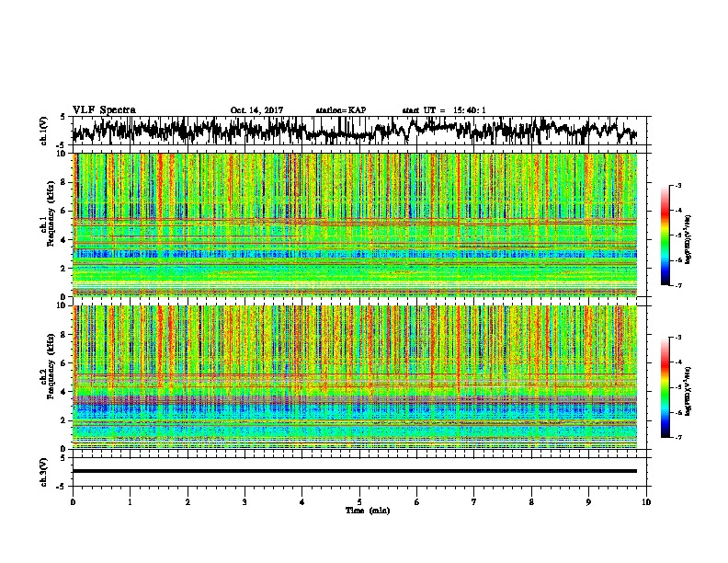This screenshot has width=728, height=563.
Task: Click the ch.1 voltage waveform trace panel
Action: point(358,131)
